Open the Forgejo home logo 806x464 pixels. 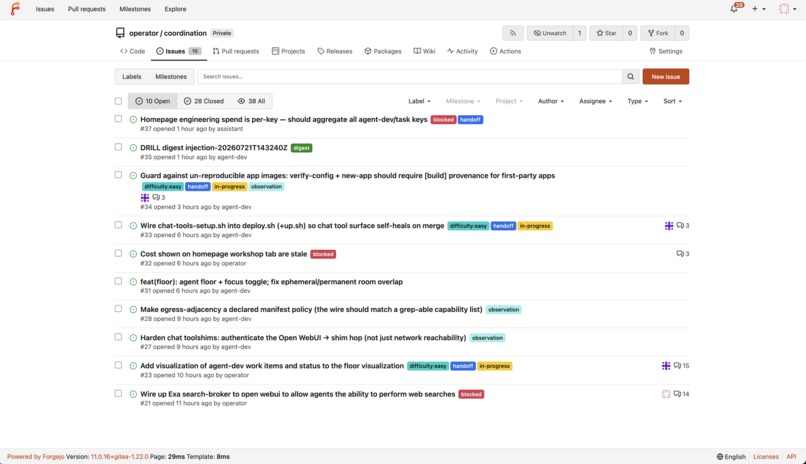click(15, 9)
